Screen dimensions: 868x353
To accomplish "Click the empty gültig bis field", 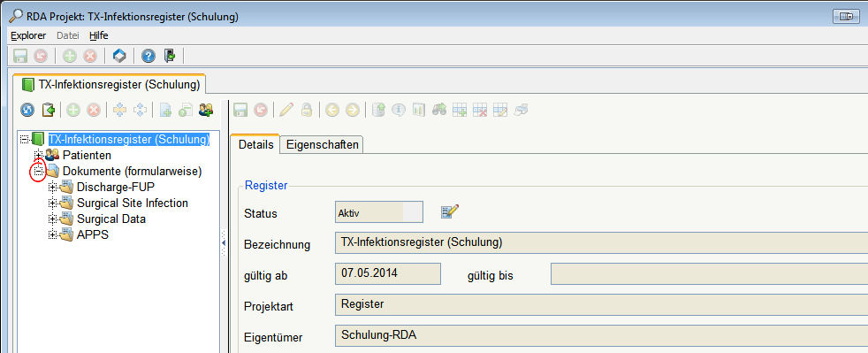I will click(709, 273).
